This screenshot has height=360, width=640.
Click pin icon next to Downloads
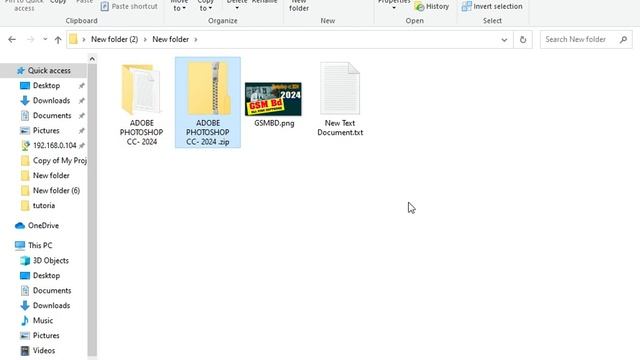click(x=82, y=100)
